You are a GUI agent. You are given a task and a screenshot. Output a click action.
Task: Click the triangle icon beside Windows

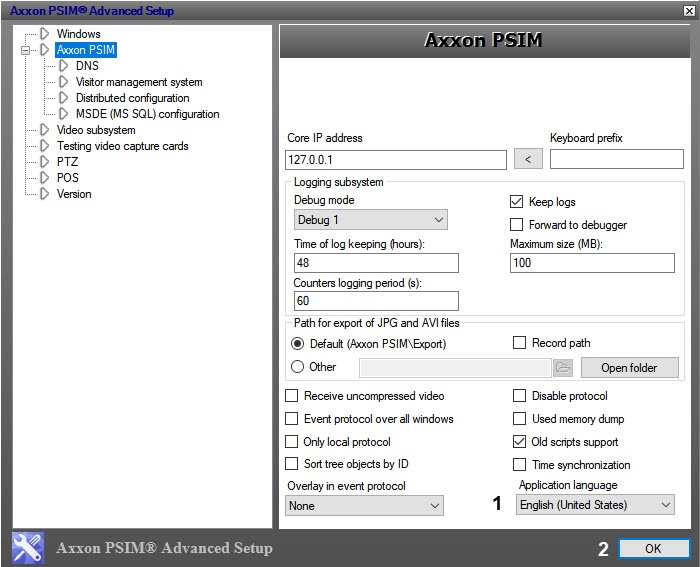(x=44, y=33)
